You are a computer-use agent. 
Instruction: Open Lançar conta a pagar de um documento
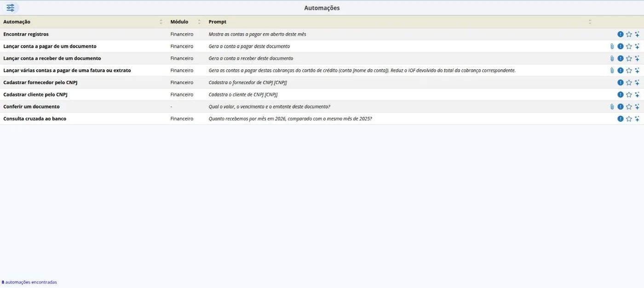click(x=50, y=46)
